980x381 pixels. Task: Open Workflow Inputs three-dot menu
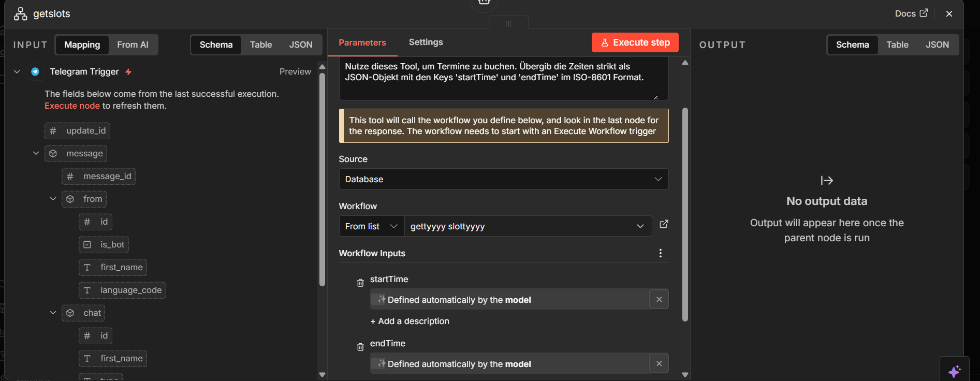660,253
